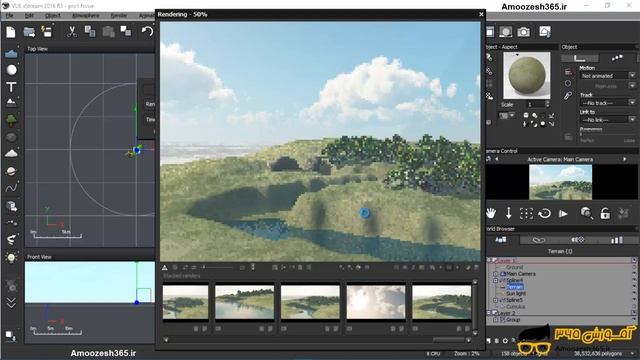
Task: Toggle marker on Ground row
Action: 634,267
